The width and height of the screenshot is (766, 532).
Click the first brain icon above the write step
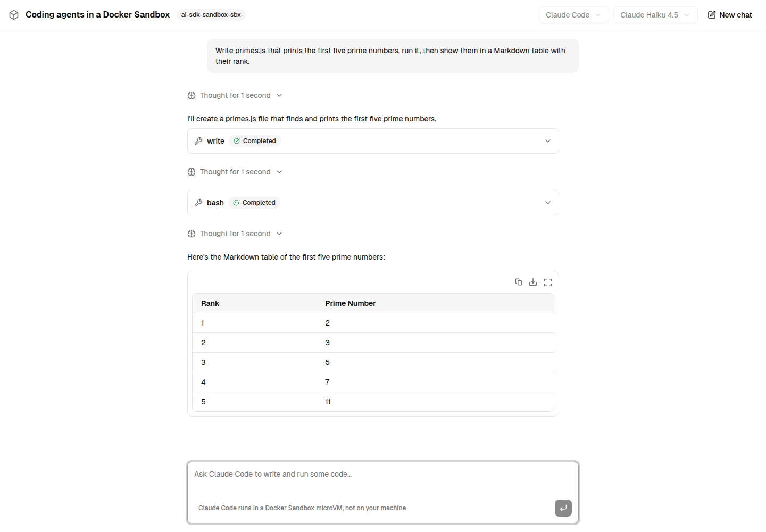(x=191, y=95)
